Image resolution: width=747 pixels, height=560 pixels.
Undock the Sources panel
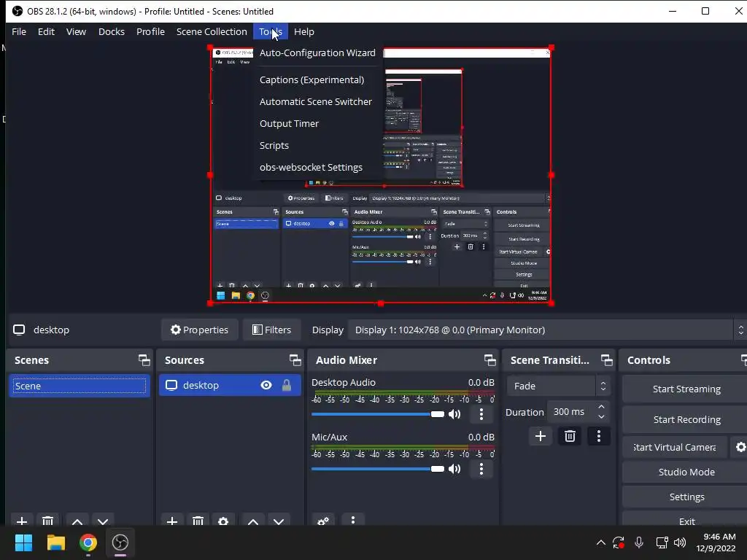(295, 360)
